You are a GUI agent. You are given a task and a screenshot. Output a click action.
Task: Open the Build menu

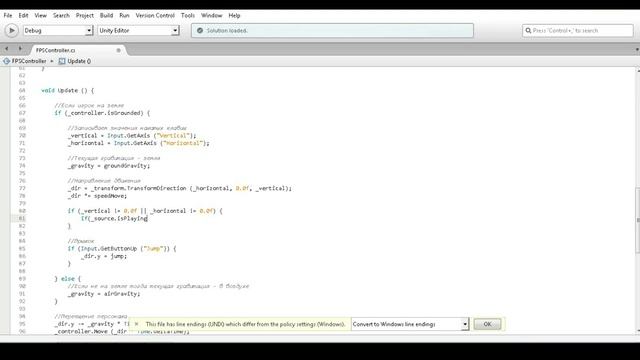(107, 16)
